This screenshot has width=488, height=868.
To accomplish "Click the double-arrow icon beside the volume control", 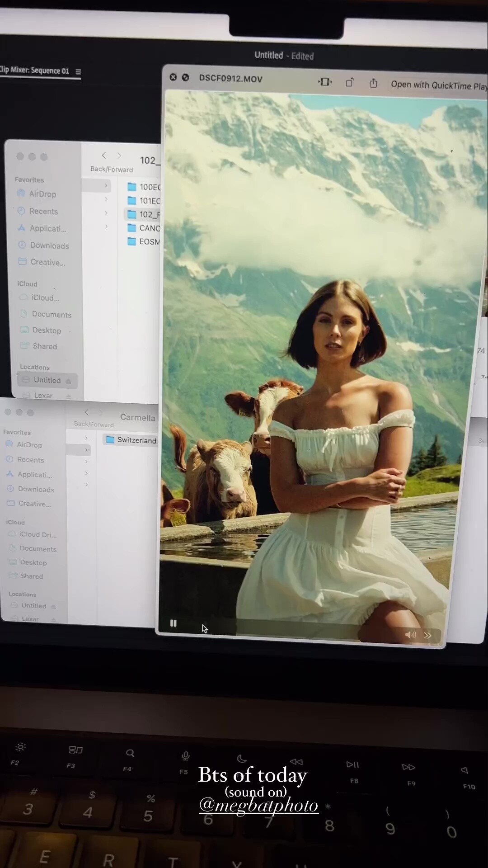I will tap(427, 635).
